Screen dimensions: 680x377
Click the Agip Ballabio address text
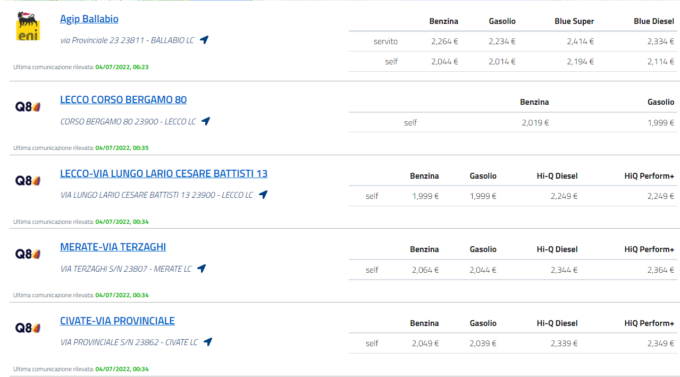pos(127,40)
